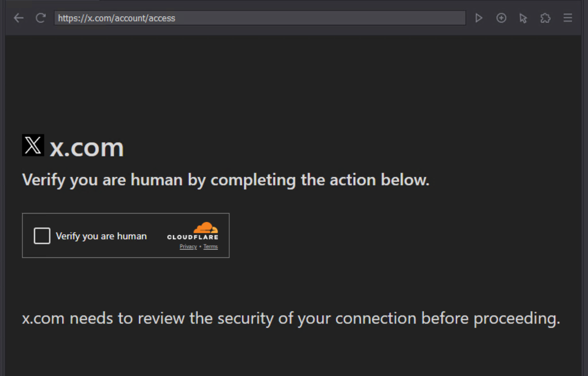Click the "Verify you are human" label
The height and width of the screenshot is (376, 588).
coord(101,236)
